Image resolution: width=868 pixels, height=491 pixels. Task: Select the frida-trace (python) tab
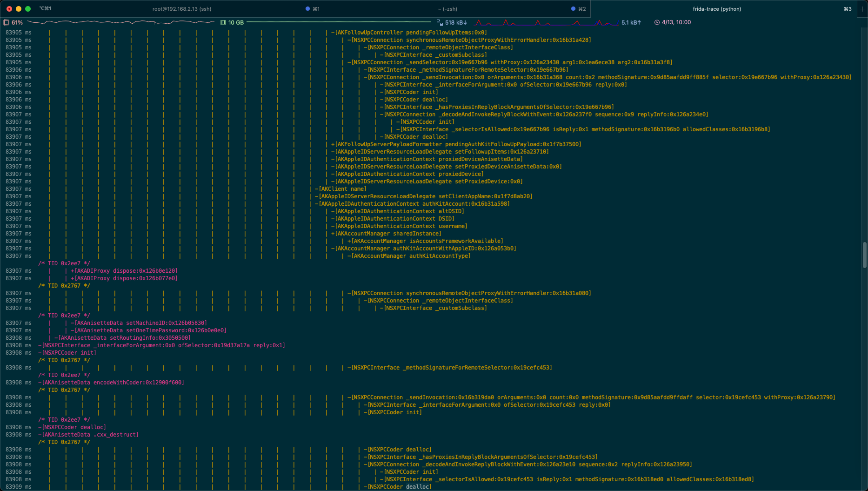(717, 9)
